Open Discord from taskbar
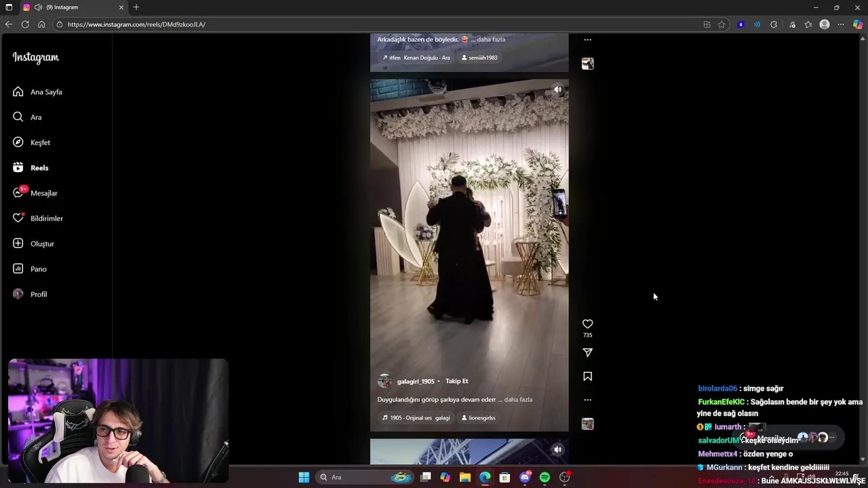 [525, 477]
